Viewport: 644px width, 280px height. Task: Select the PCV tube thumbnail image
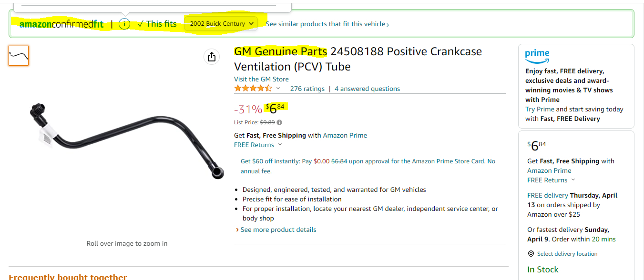19,56
